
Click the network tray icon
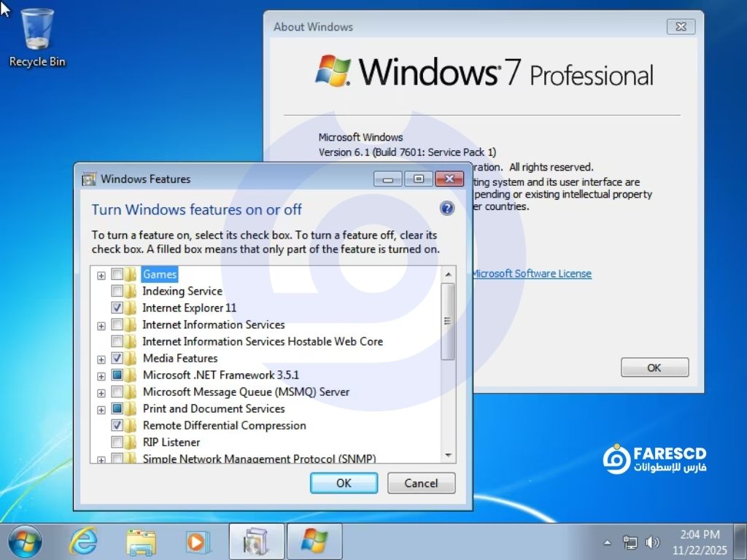[x=630, y=542]
